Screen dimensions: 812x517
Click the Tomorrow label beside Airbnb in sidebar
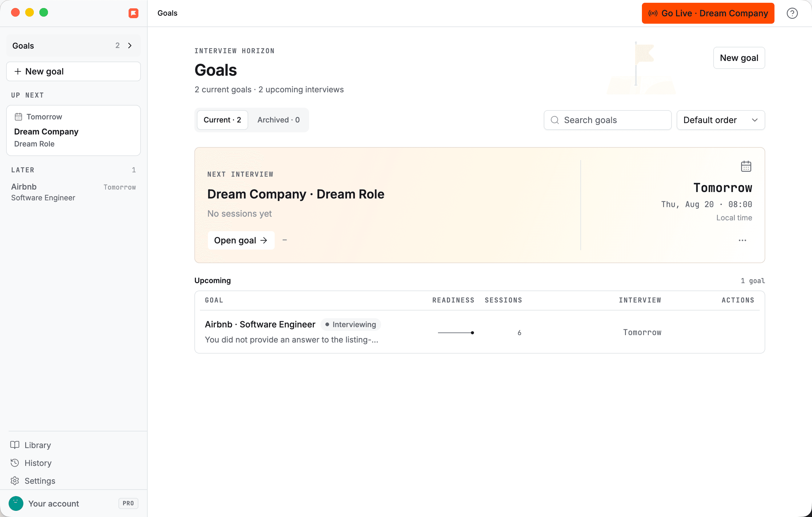point(120,187)
